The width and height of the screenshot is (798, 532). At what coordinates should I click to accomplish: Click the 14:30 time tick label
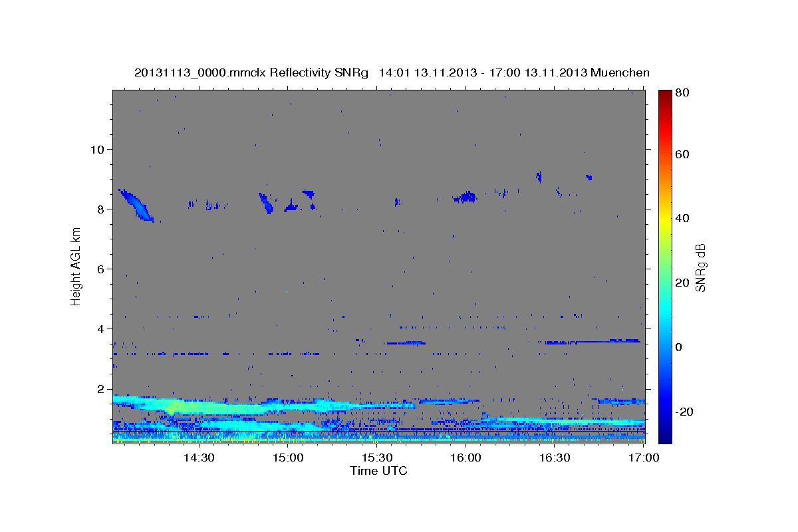click(199, 458)
